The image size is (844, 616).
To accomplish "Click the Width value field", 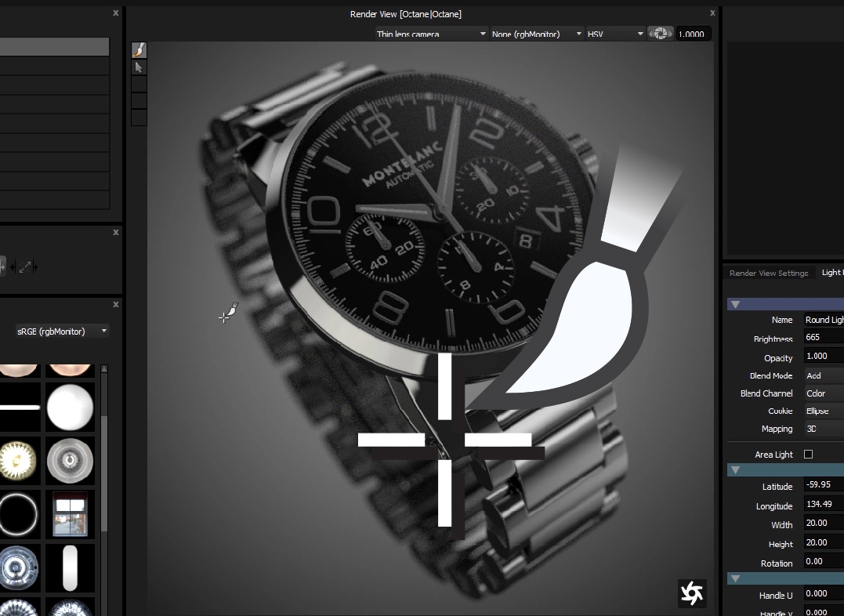I will 824,523.
